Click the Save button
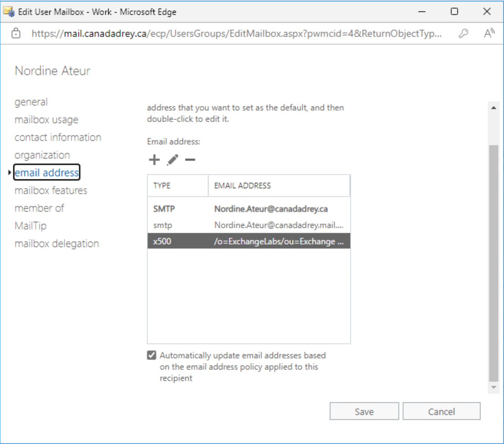The height and width of the screenshot is (444, 504). (364, 411)
